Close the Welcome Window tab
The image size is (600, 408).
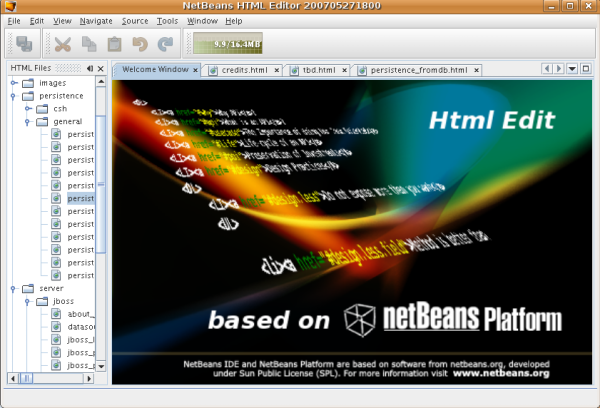tap(195, 70)
